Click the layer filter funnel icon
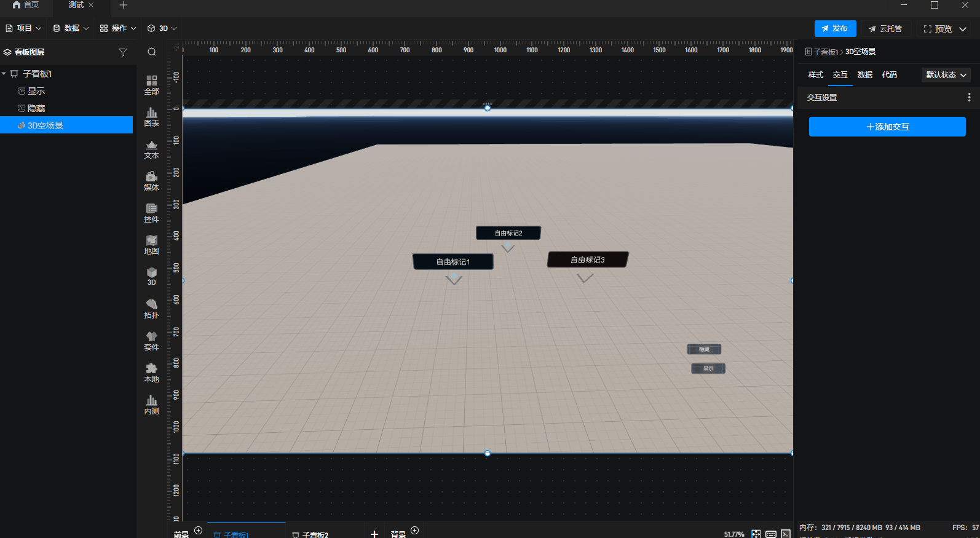 pyautogui.click(x=123, y=52)
